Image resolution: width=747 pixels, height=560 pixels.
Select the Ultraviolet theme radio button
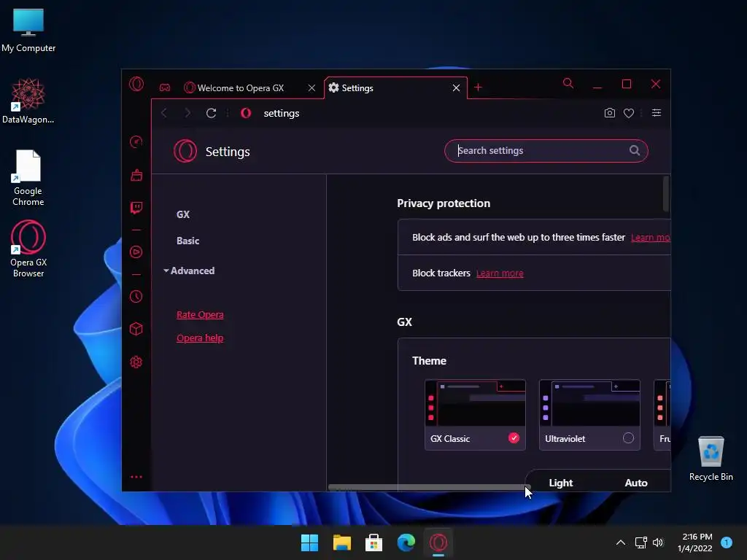click(628, 438)
